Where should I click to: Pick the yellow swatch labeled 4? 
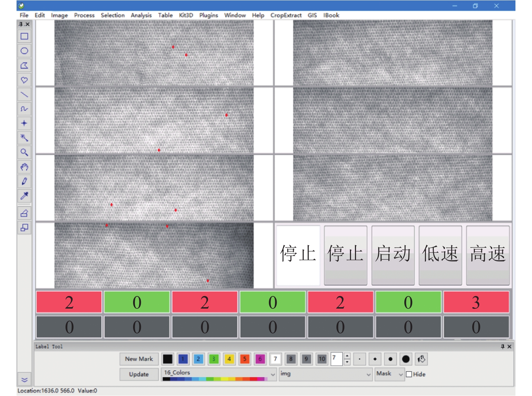(229, 359)
